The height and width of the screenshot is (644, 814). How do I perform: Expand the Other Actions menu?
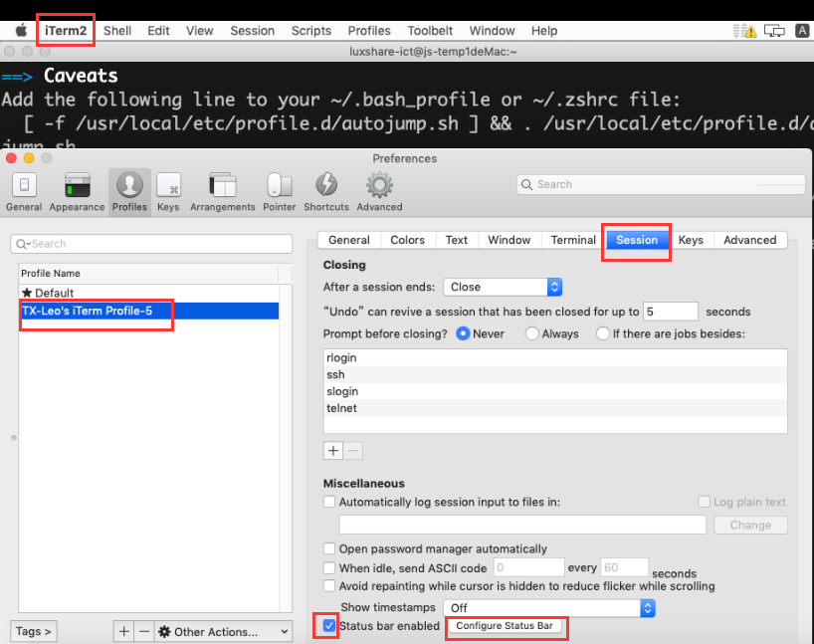[x=223, y=631]
